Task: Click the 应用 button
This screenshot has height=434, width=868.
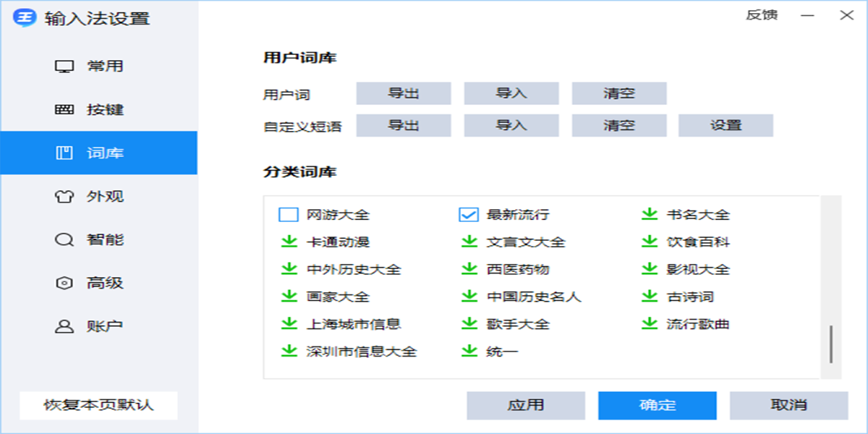Action: (527, 405)
